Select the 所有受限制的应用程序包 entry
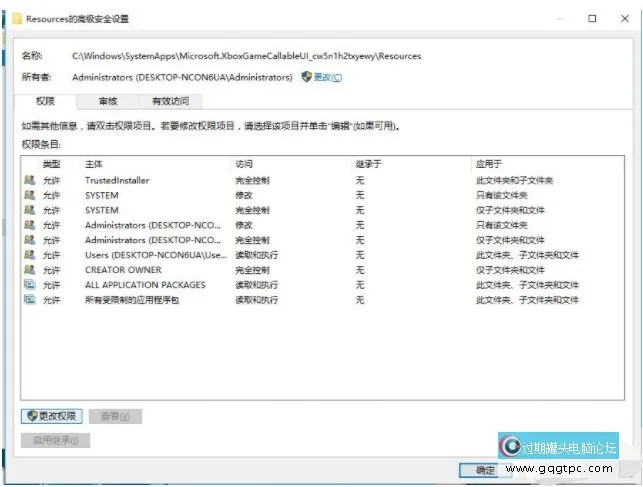 click(x=322, y=300)
